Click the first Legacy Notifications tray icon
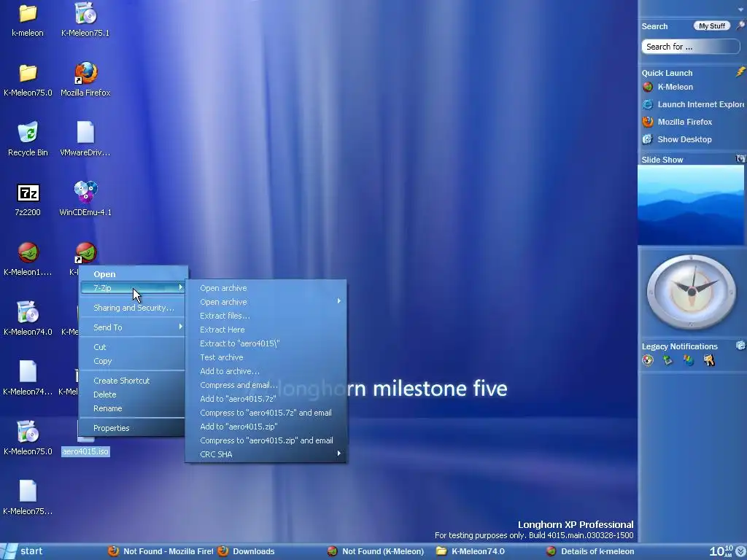The image size is (747, 560). click(x=648, y=360)
